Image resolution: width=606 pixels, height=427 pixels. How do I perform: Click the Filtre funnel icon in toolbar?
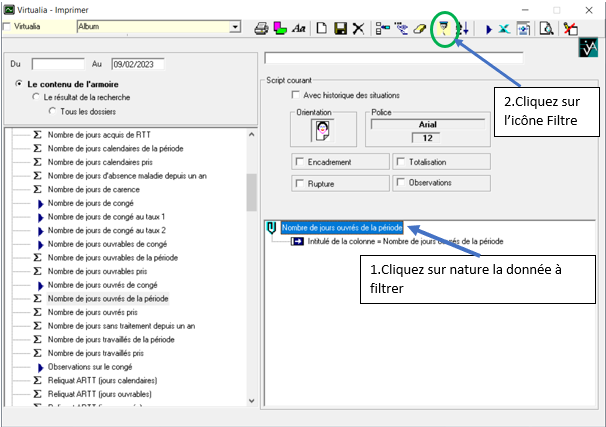(442, 29)
